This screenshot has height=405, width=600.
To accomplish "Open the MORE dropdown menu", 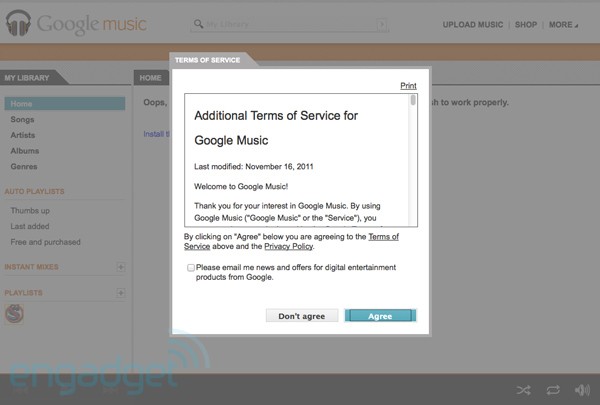I will (x=563, y=25).
